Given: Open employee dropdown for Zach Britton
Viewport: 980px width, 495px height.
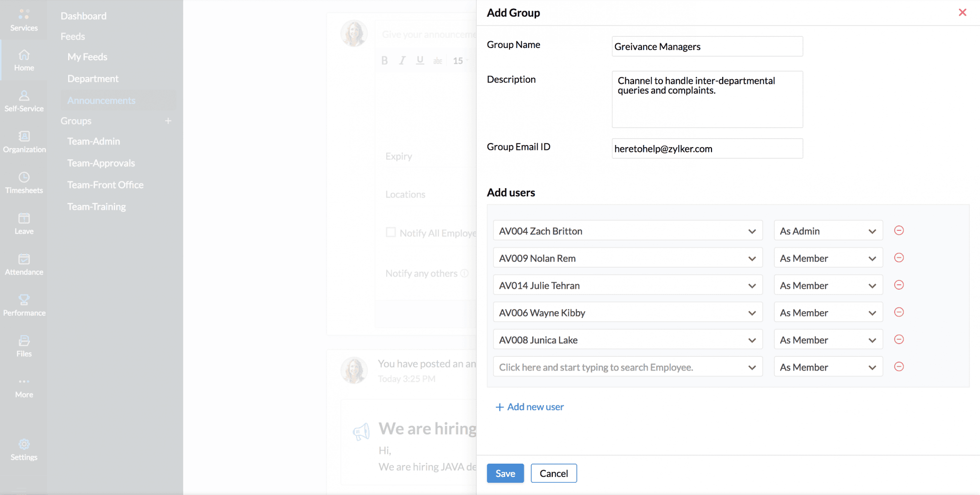Looking at the screenshot, I should click(628, 230).
